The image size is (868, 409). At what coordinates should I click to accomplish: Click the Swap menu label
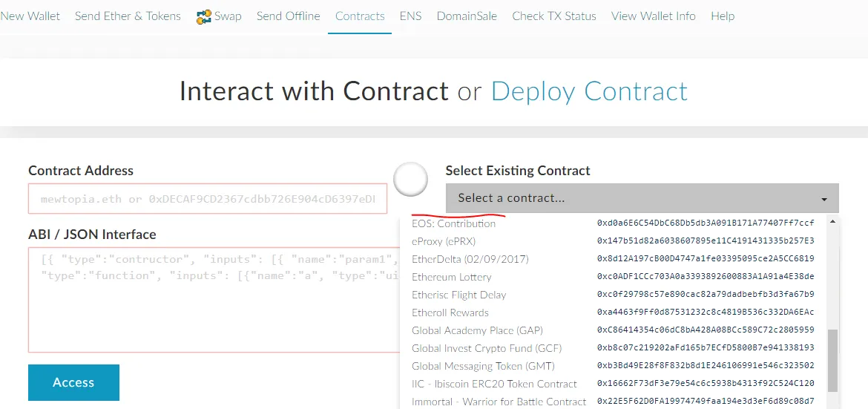(228, 16)
